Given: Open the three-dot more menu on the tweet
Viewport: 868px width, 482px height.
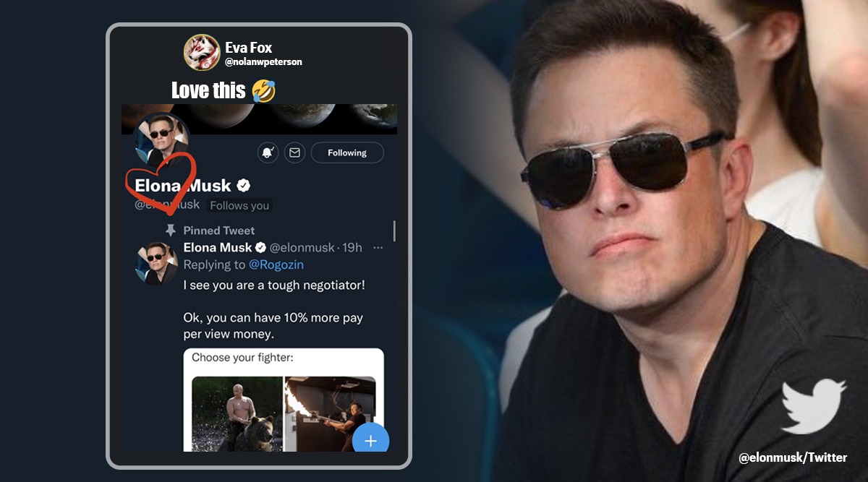Looking at the screenshot, I should click(378, 248).
